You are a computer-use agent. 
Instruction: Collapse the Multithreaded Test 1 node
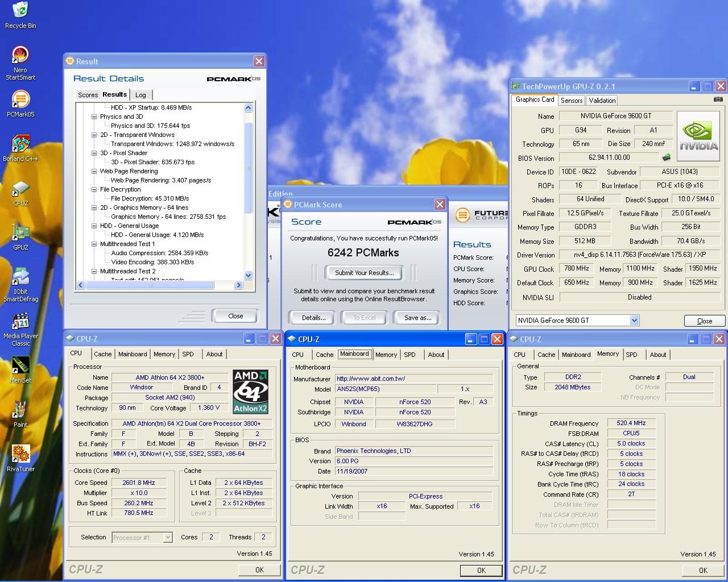tap(94, 244)
